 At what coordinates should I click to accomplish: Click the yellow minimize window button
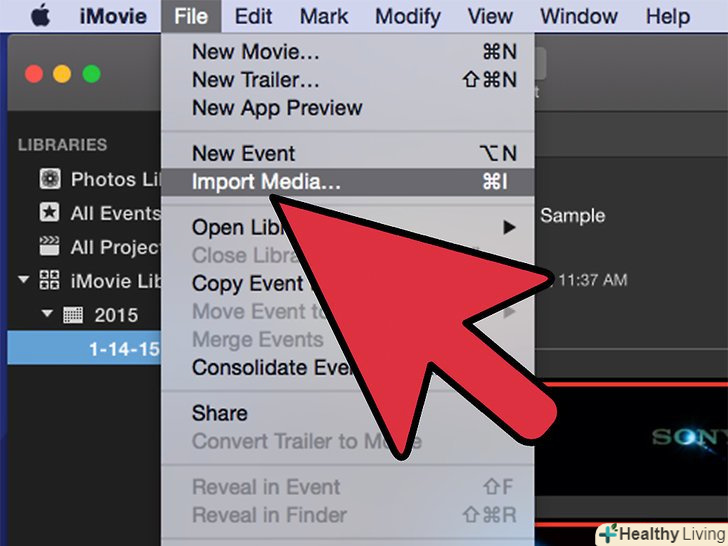coord(62,74)
